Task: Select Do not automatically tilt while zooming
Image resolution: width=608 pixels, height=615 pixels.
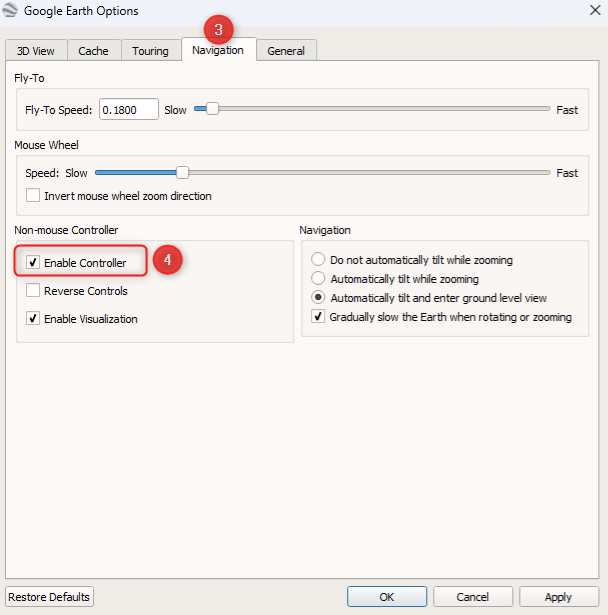Action: pos(319,260)
